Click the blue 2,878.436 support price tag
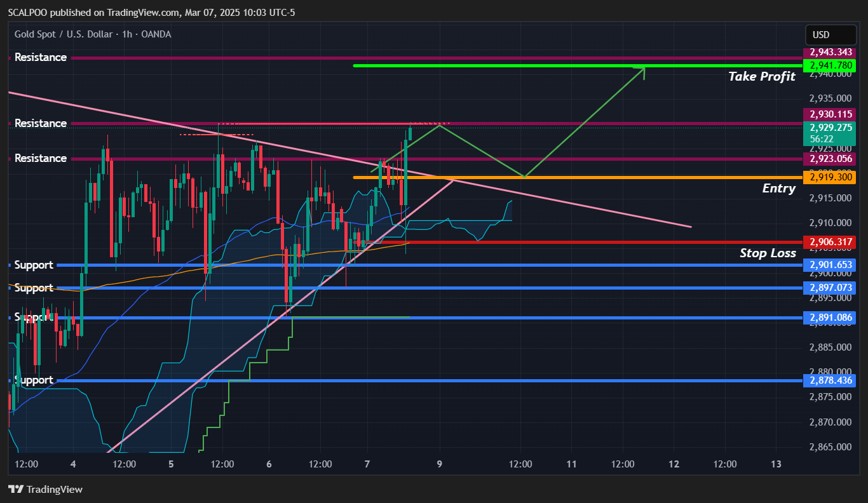868x503 pixels. click(x=830, y=380)
